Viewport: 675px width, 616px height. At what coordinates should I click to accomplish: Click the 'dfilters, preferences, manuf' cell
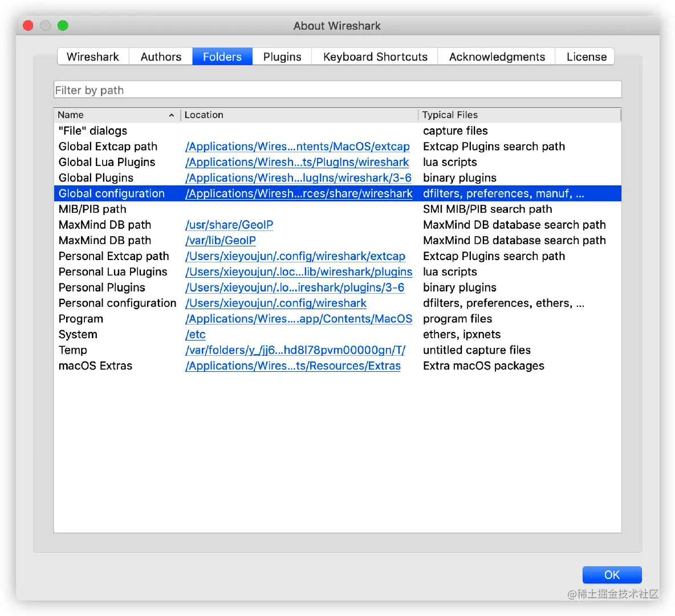click(503, 193)
